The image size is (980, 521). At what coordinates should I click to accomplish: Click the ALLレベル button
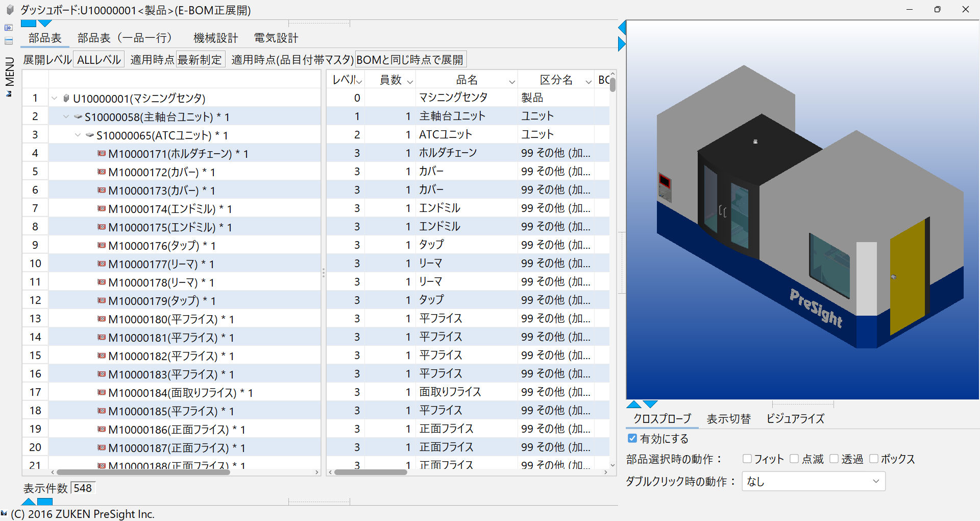pyautogui.click(x=99, y=59)
